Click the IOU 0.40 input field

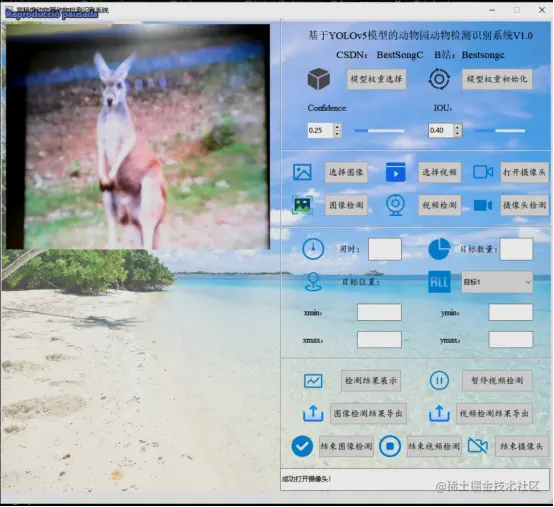click(441, 130)
